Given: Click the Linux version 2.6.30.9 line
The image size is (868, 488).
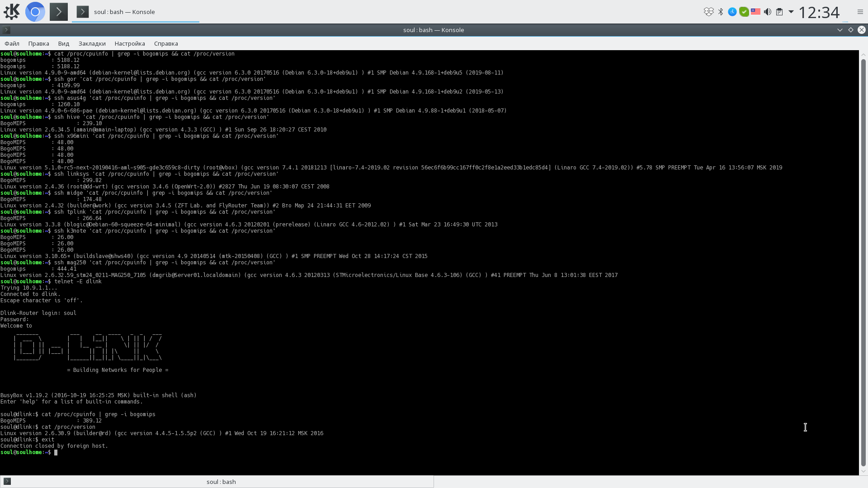Looking at the screenshot, I should click(162, 433).
